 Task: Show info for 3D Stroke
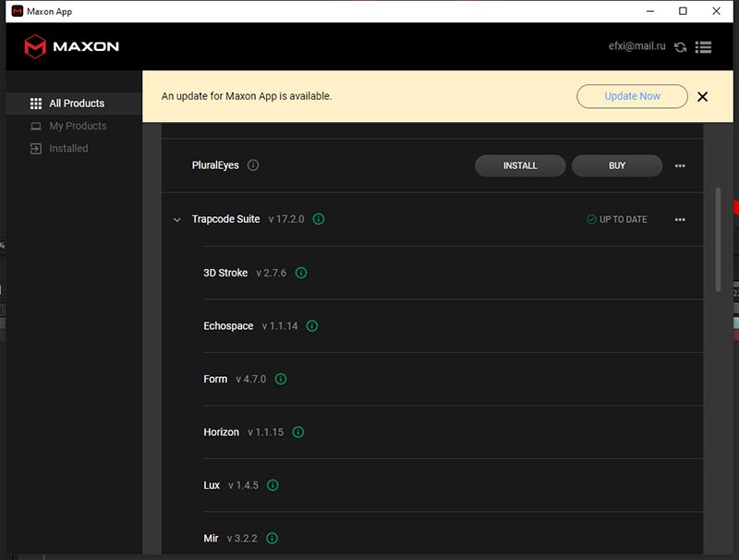(301, 273)
